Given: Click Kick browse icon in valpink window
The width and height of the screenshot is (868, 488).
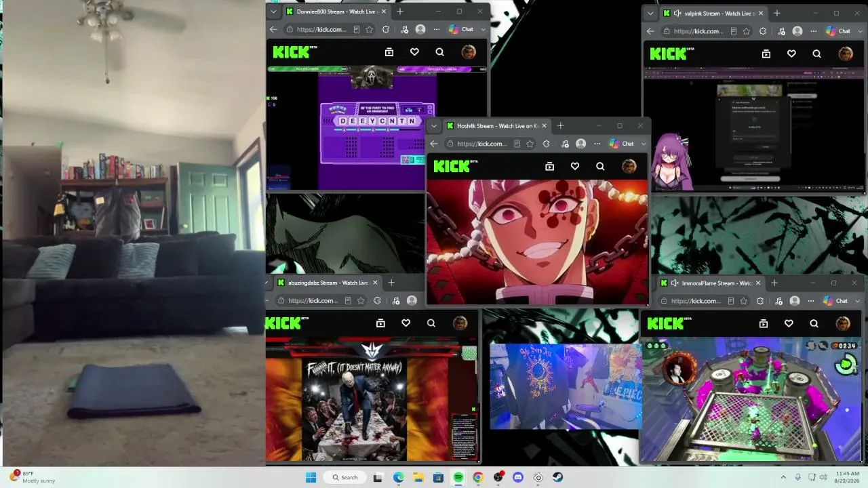Looking at the screenshot, I should [766, 54].
